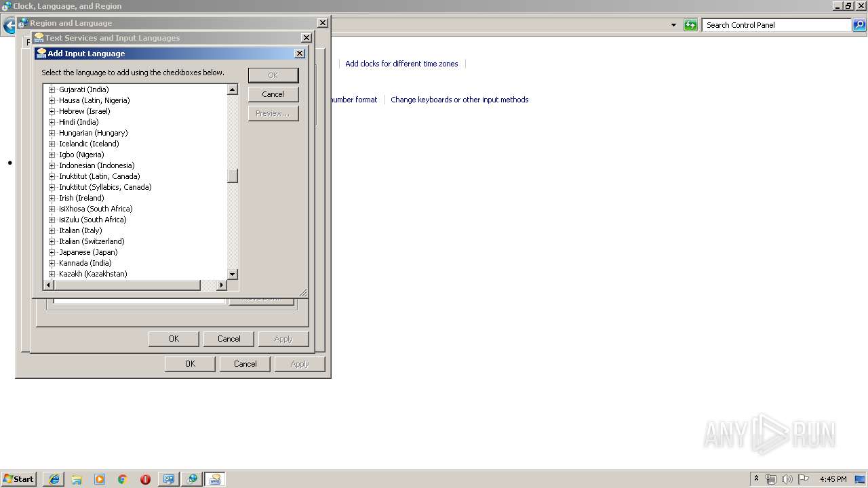The width and height of the screenshot is (868, 488).
Task: Click Cancel in Add Input Language dialog
Action: [273, 94]
